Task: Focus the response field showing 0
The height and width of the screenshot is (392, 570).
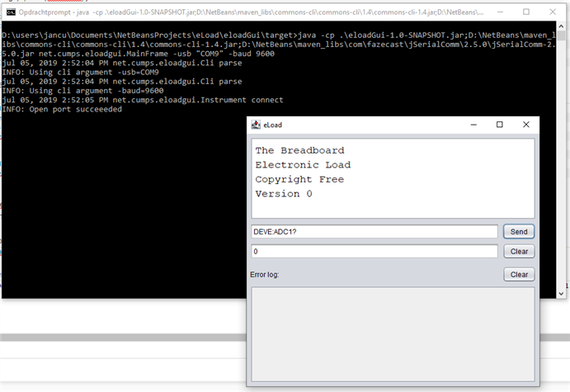Action: pos(375,251)
